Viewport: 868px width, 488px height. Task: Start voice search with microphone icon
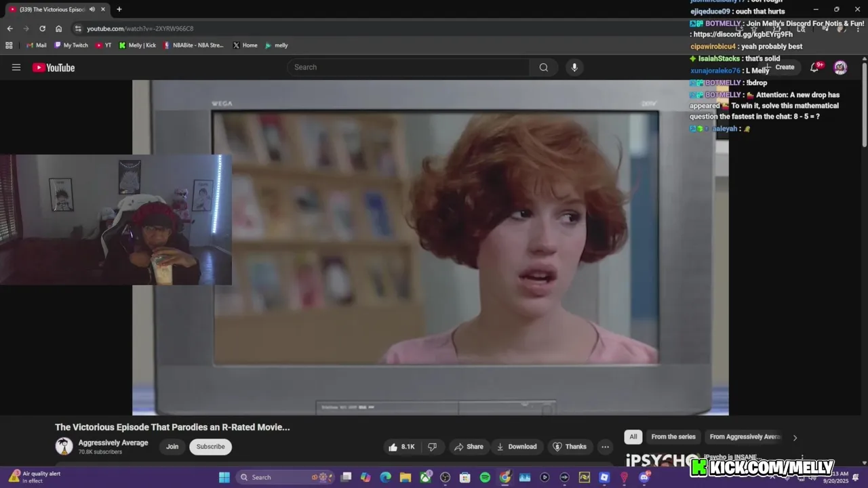(574, 67)
